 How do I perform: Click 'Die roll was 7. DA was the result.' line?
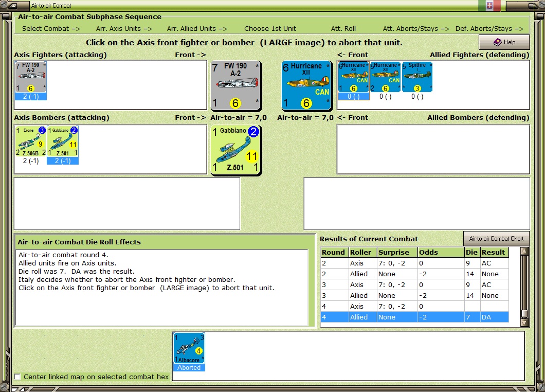pyautogui.click(x=77, y=271)
